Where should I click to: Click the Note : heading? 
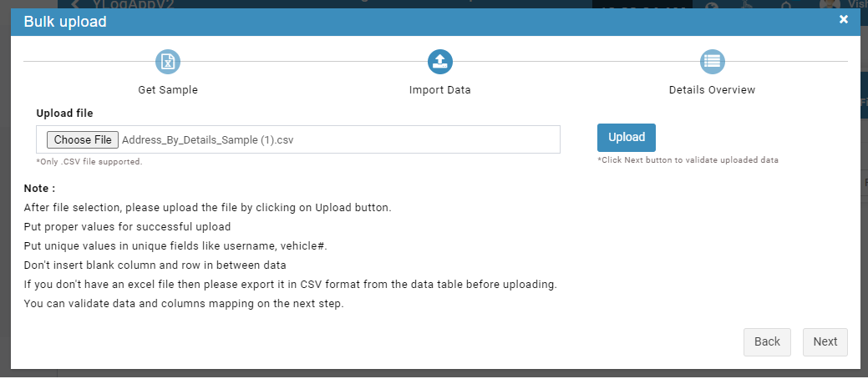pos(39,189)
